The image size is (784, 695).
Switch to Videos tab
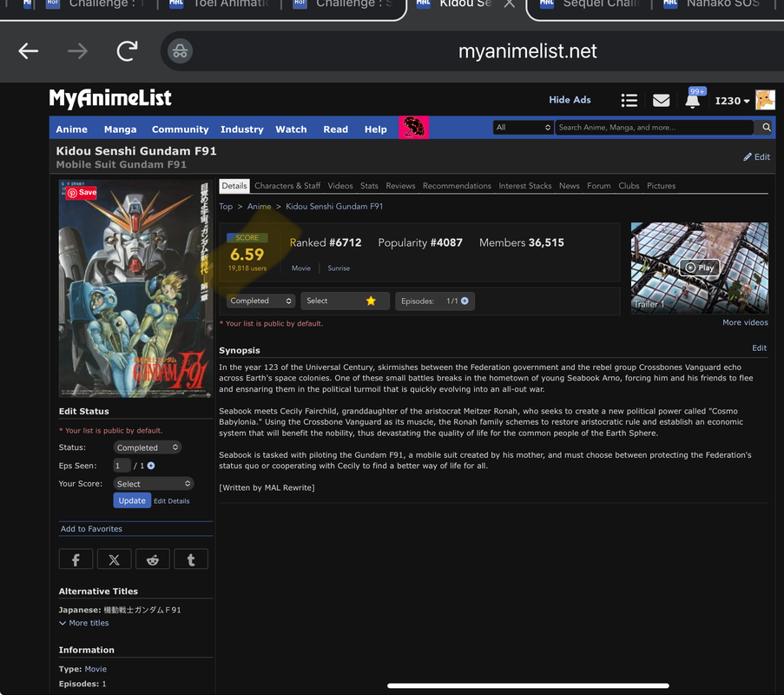coord(340,186)
